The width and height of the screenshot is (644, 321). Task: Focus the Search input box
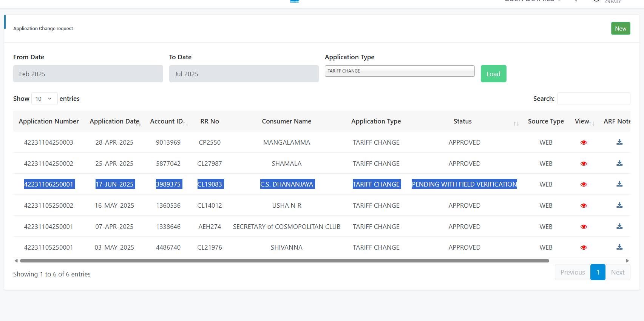point(594,99)
